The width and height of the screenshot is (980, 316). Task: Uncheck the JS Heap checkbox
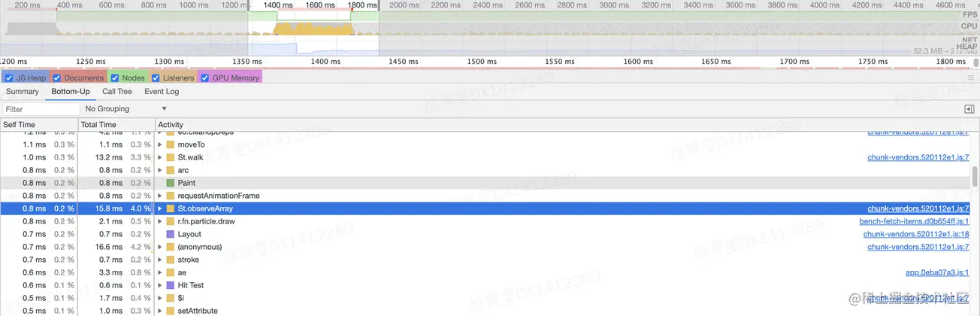pyautogui.click(x=9, y=77)
